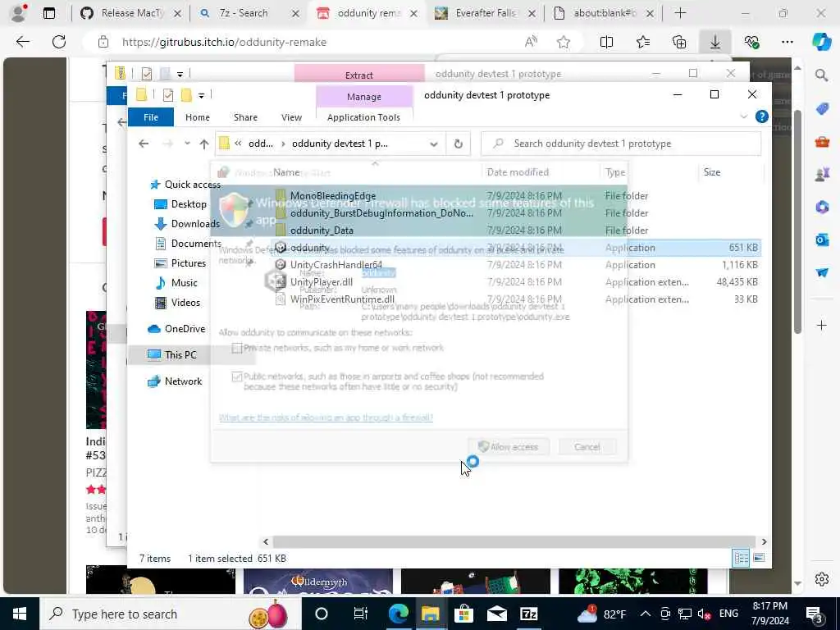This screenshot has height=630, width=840.
Task: Add this page to favorites star
Action: pyautogui.click(x=563, y=42)
